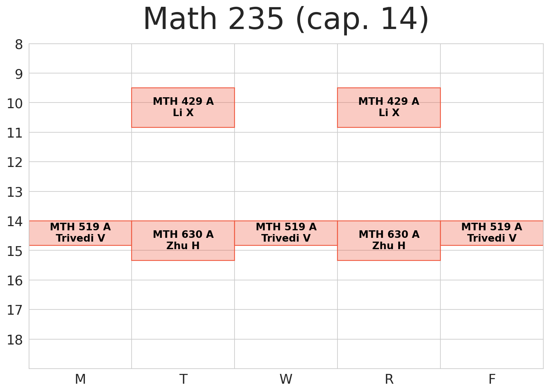Select the 9 hour axis label
Viewport: 549px width, 392px height.
coord(19,74)
